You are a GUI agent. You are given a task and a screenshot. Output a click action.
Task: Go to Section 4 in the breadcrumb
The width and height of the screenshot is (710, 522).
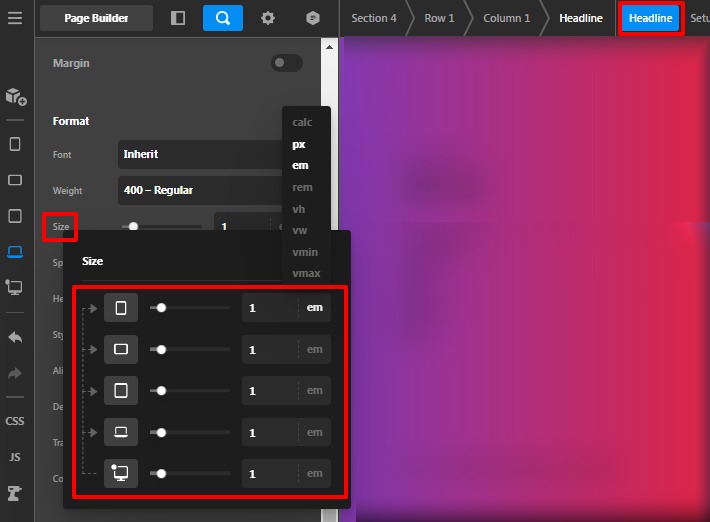[373, 18]
